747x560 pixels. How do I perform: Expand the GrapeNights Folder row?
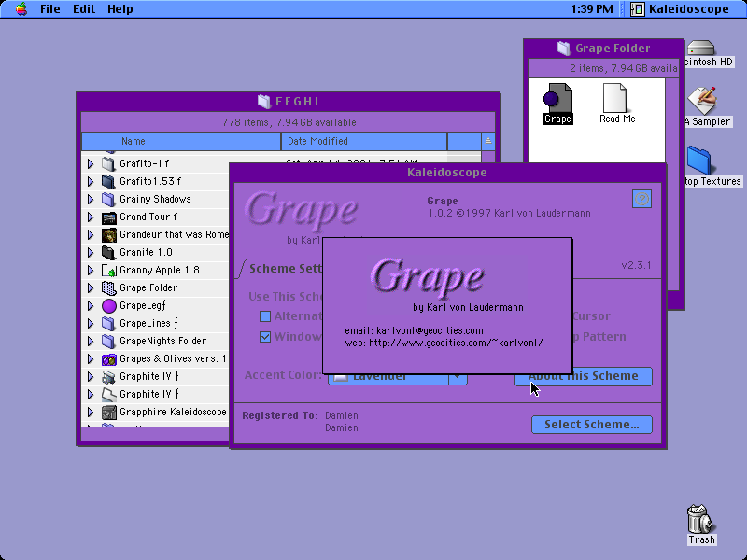point(91,341)
